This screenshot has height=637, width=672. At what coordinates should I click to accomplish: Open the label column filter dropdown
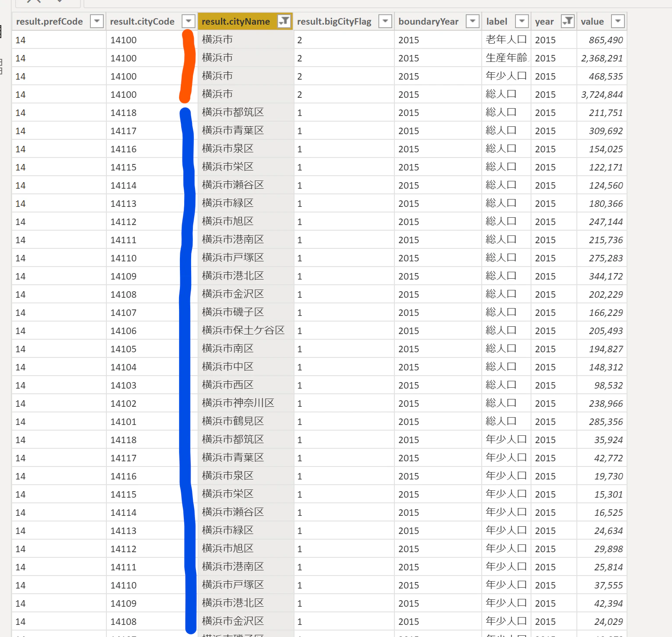coord(522,21)
